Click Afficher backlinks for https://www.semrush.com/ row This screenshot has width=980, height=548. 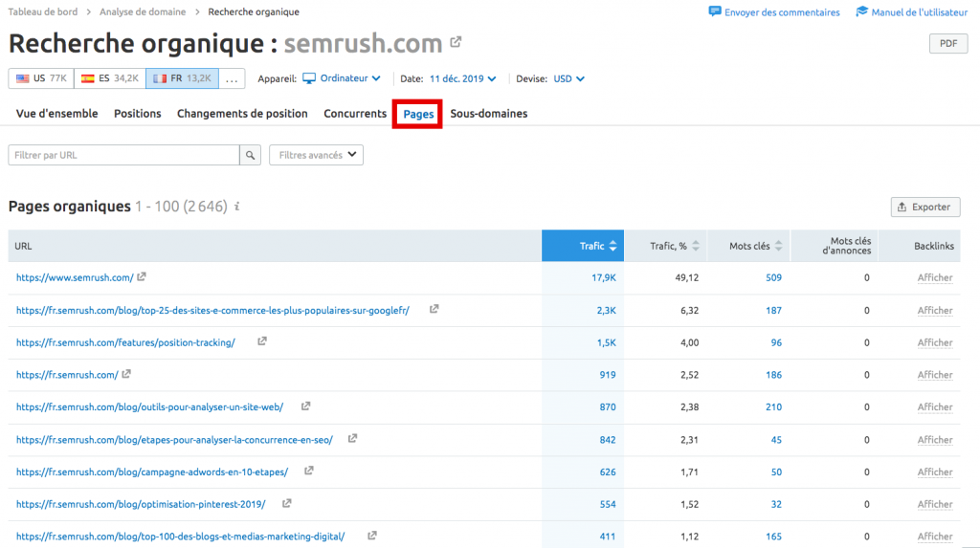[935, 277]
